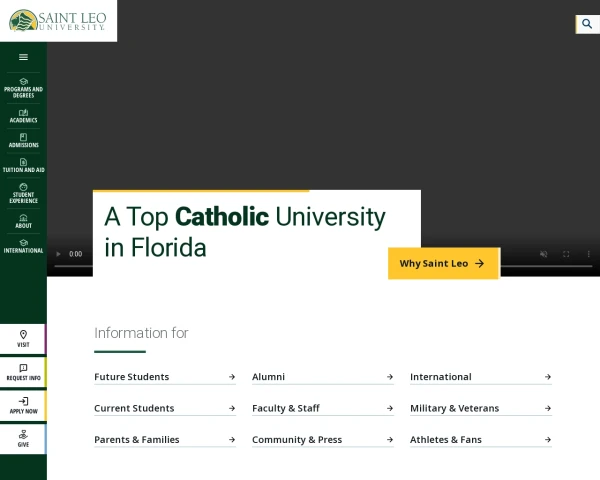The width and height of the screenshot is (600, 480).
Task: Open Programs and Degrees sidebar item
Action: pyautogui.click(x=23, y=88)
